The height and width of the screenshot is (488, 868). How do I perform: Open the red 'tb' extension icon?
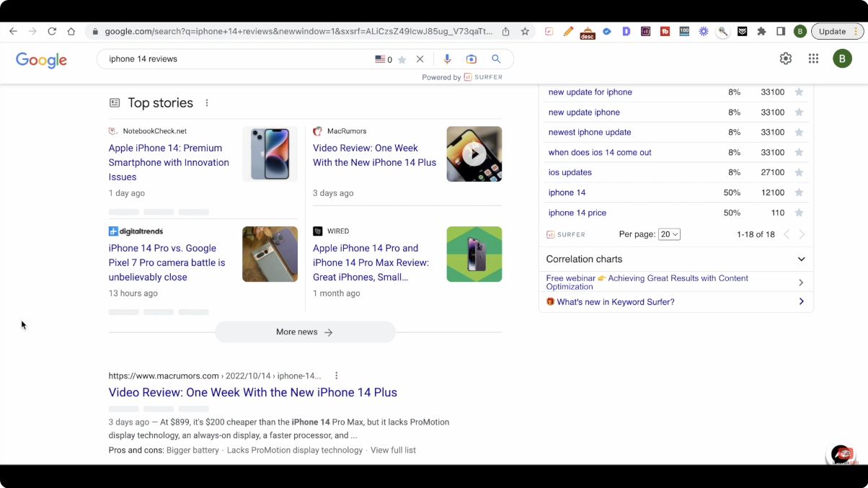pyautogui.click(x=665, y=32)
